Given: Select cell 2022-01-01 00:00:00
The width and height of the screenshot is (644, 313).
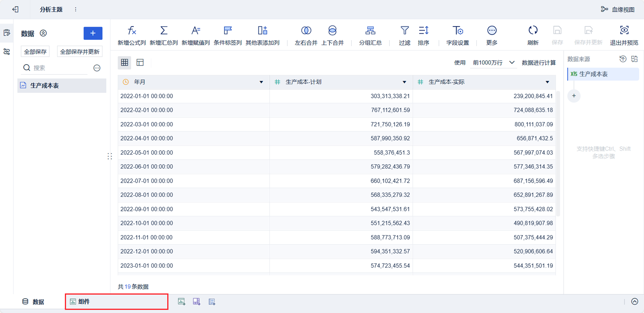Looking at the screenshot, I should tap(194, 96).
